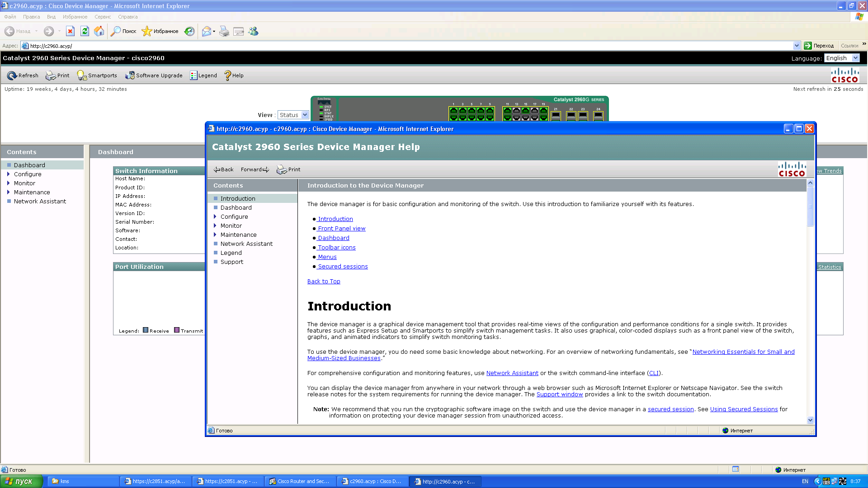This screenshot has width=868, height=488.
Task: Open Software Upgrade tool
Action: point(154,75)
